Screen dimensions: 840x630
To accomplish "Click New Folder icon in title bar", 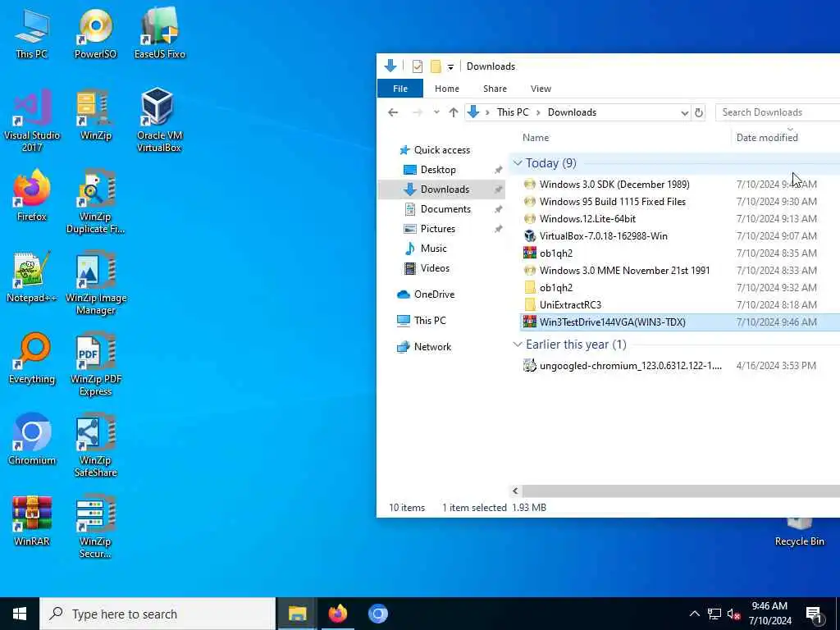I will [436, 66].
